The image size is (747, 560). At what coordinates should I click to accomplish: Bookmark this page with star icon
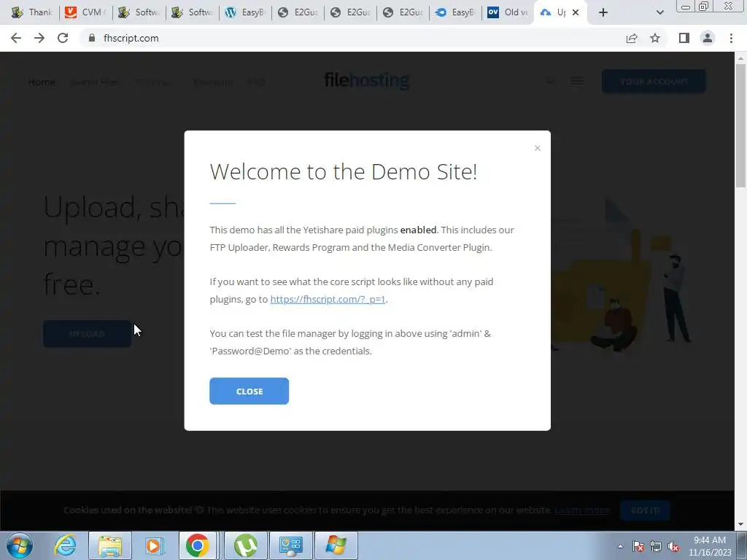[x=655, y=38]
